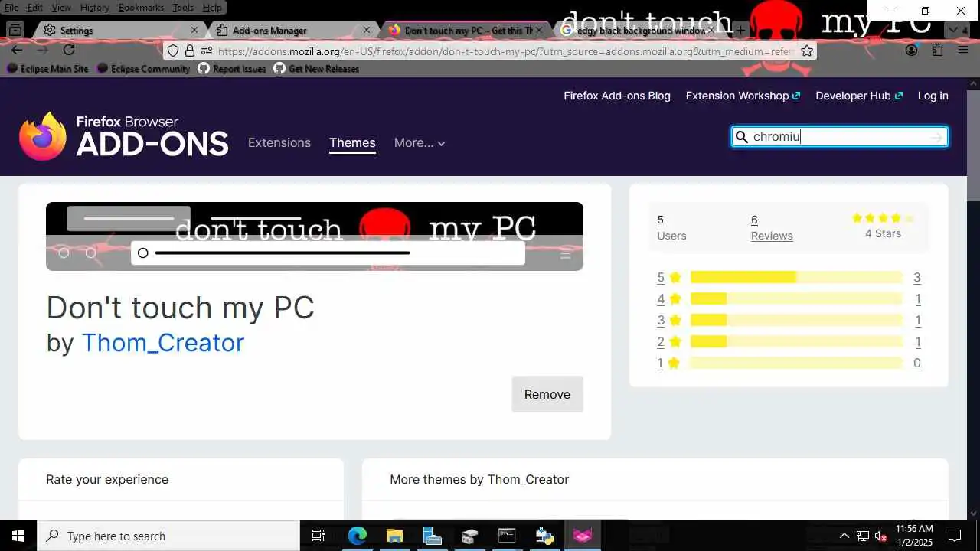The width and height of the screenshot is (980, 551).
Task: Open the View menu
Action: 61,8
